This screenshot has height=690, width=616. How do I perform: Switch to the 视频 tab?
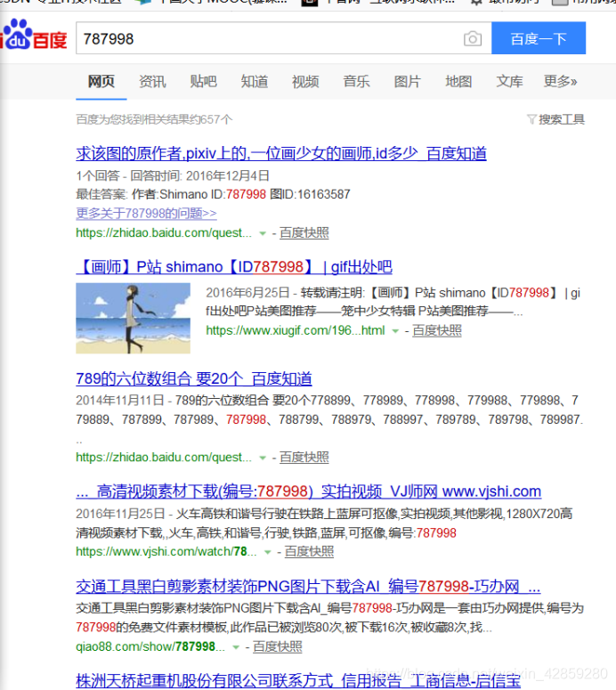point(305,81)
